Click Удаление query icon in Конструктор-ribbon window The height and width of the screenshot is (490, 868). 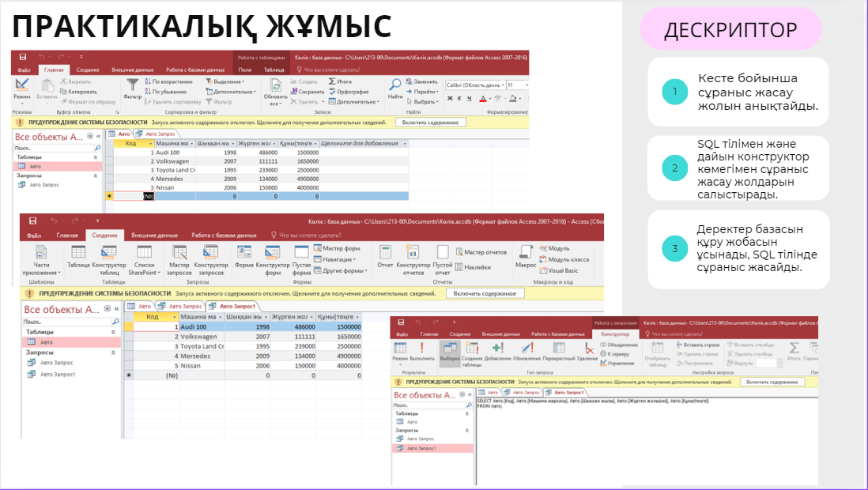588,349
